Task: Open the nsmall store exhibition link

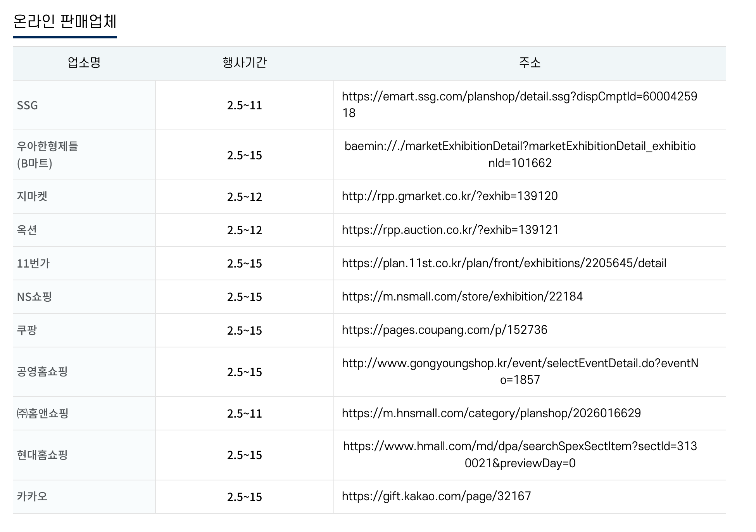Action: (462, 297)
